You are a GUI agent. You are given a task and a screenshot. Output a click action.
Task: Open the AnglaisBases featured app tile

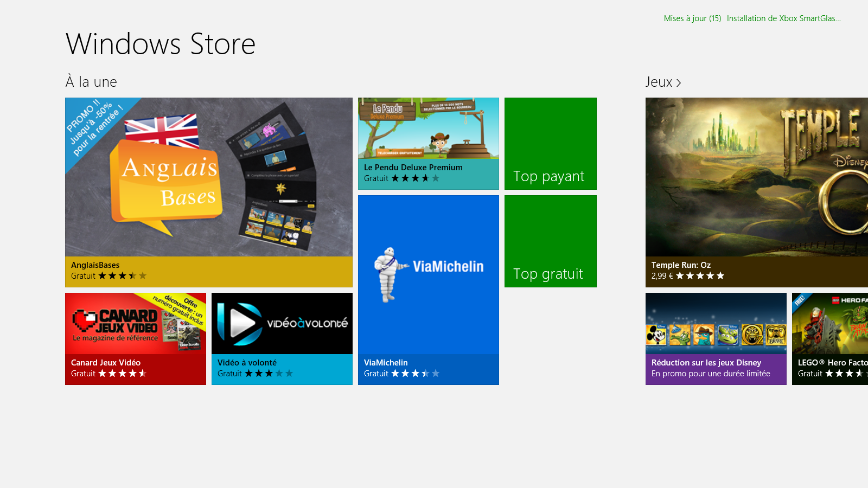[209, 192]
